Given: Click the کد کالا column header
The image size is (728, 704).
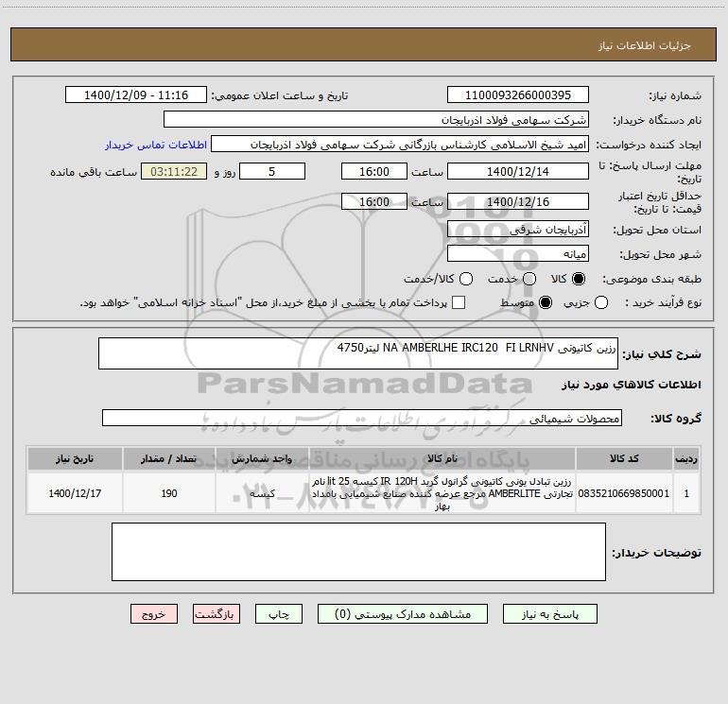Looking at the screenshot, I should [x=624, y=458].
